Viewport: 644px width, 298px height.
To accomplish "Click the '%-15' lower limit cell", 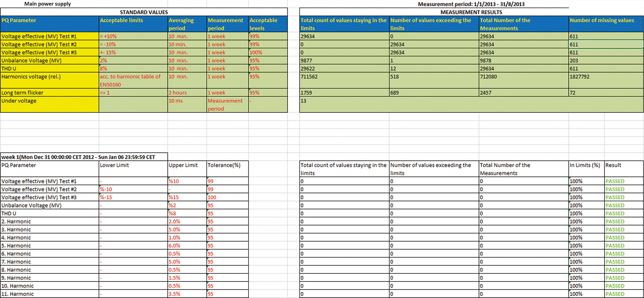I will tap(133, 197).
